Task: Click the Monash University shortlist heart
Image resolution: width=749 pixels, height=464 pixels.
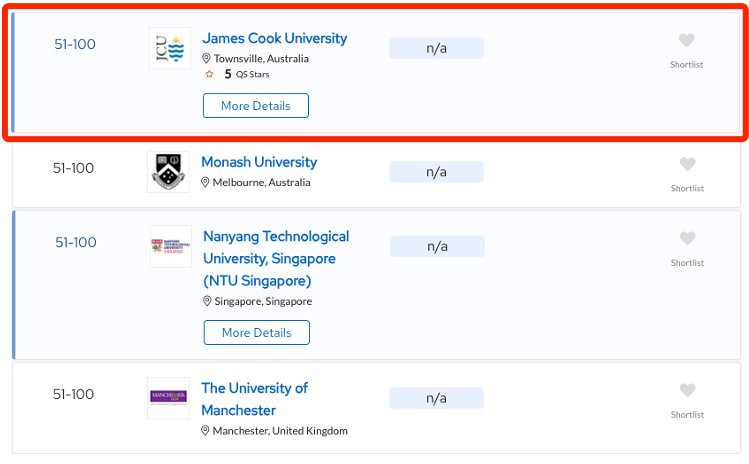Action: [687, 164]
